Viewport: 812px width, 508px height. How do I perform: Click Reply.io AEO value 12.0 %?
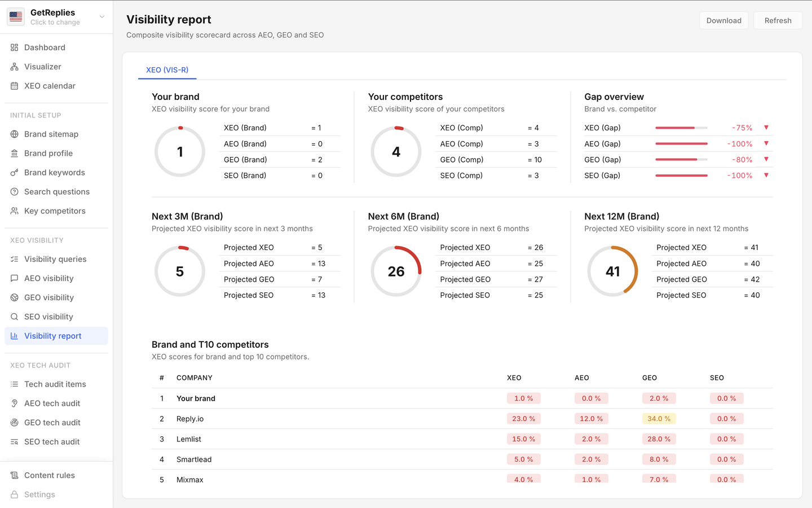[x=592, y=419]
